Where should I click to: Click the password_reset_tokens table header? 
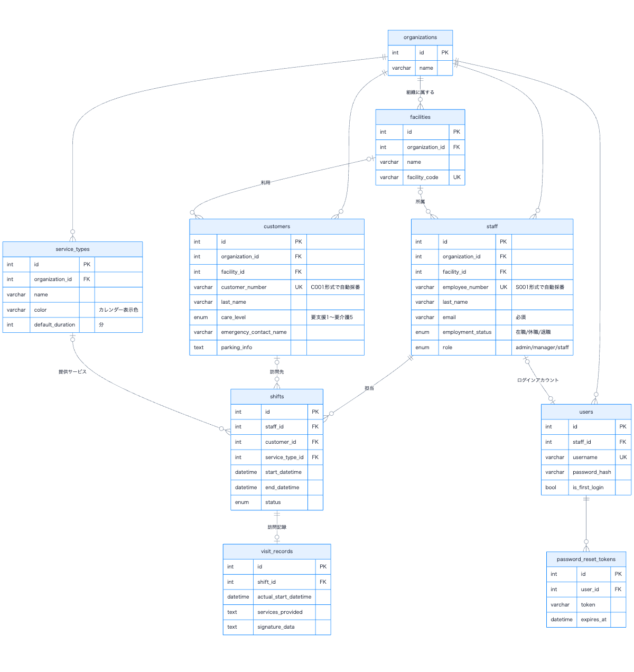coord(586,559)
